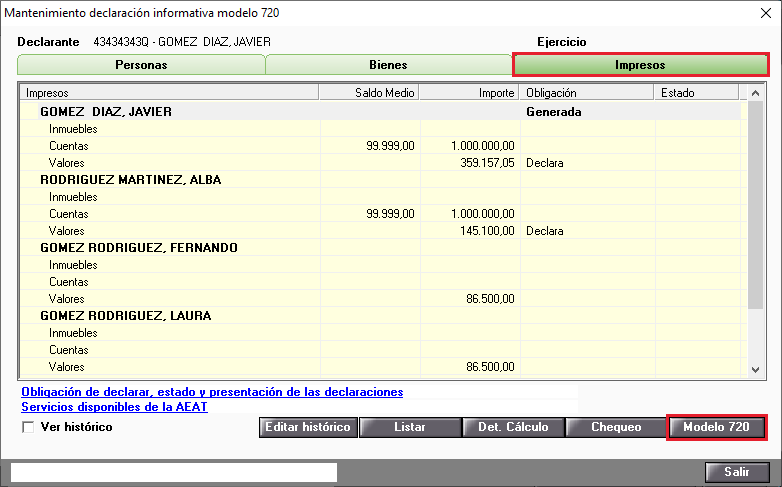Open 'Obligación de declarar, estado y presentación' link
Viewport: 782px width, 487px height.
(212, 392)
